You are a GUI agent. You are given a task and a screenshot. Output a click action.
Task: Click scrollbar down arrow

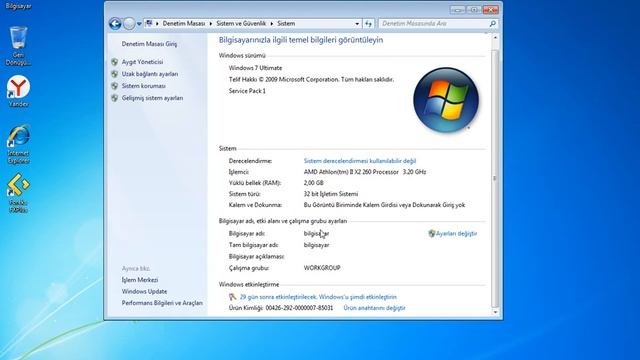click(x=495, y=312)
